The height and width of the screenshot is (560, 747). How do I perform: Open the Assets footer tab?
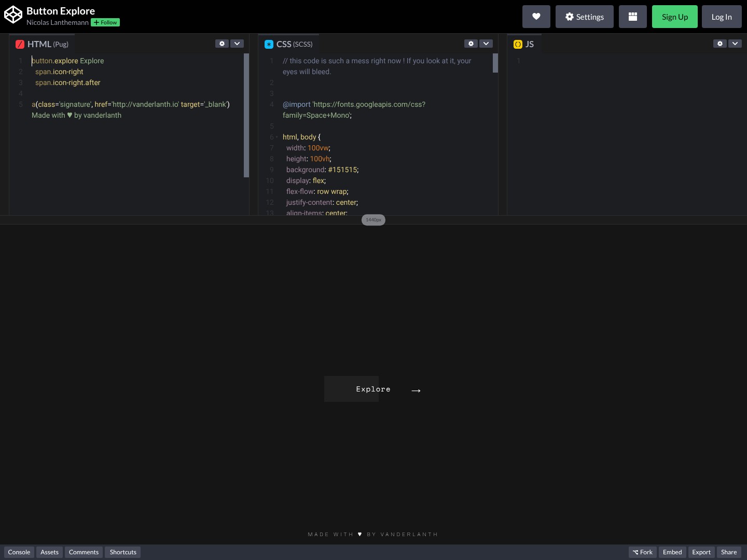coord(50,552)
